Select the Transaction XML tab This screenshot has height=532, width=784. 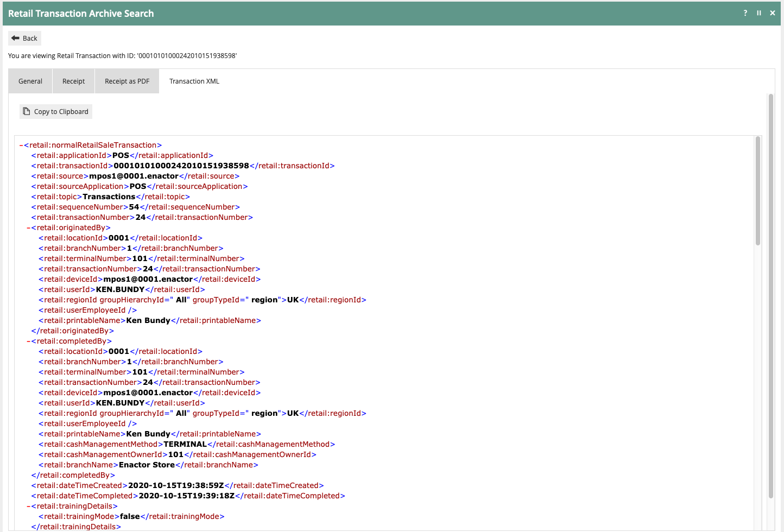coord(194,81)
